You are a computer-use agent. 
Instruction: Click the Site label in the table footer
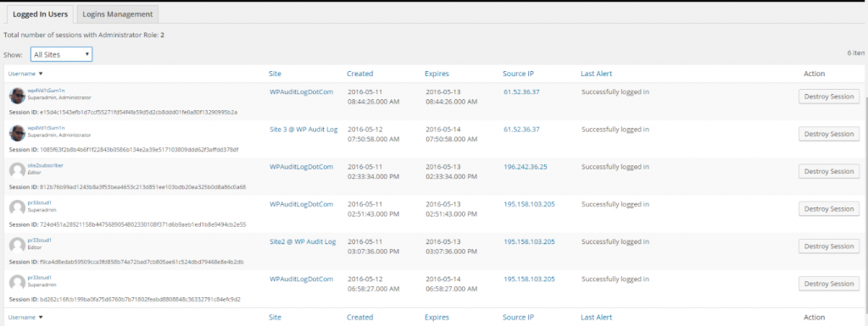pos(275,318)
